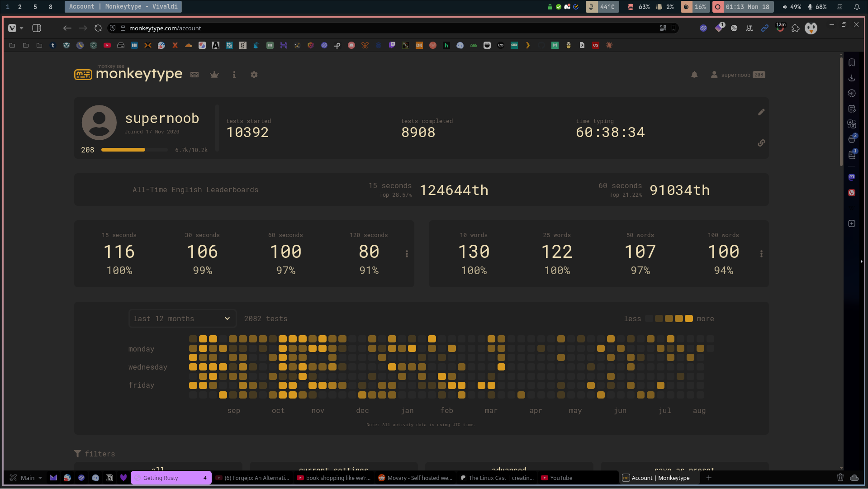Switch to the Getting Rusty tab stack
Screen dimensions: 868x489
pyautogui.click(x=171, y=478)
